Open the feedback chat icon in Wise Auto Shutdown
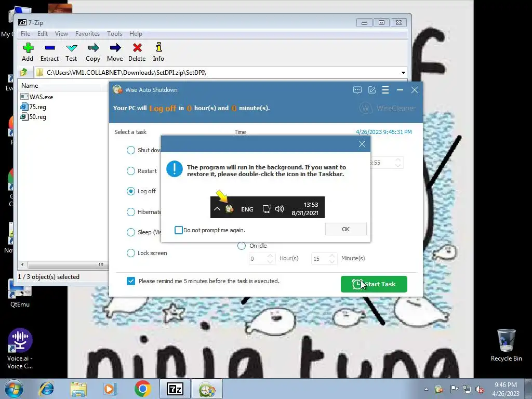Image resolution: width=532 pixels, height=399 pixels. [x=357, y=90]
